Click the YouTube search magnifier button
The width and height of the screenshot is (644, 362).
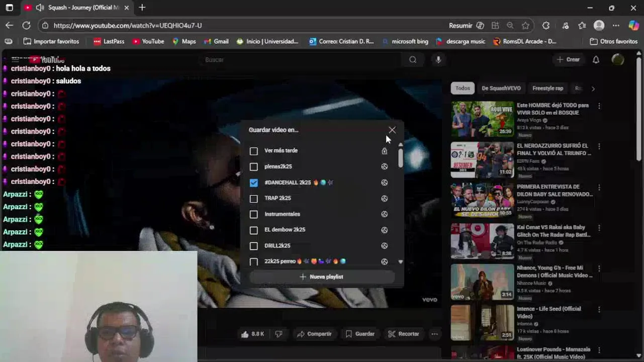tap(413, 60)
